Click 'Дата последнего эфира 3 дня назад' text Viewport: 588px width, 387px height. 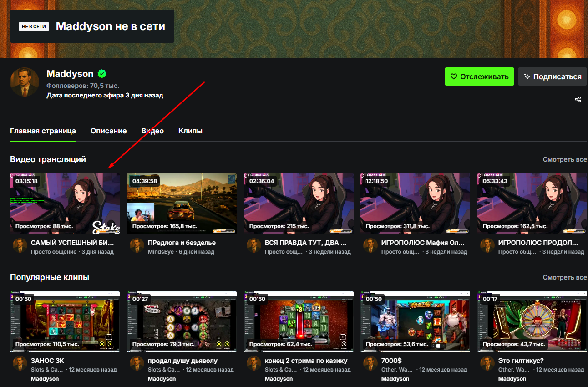[105, 96]
